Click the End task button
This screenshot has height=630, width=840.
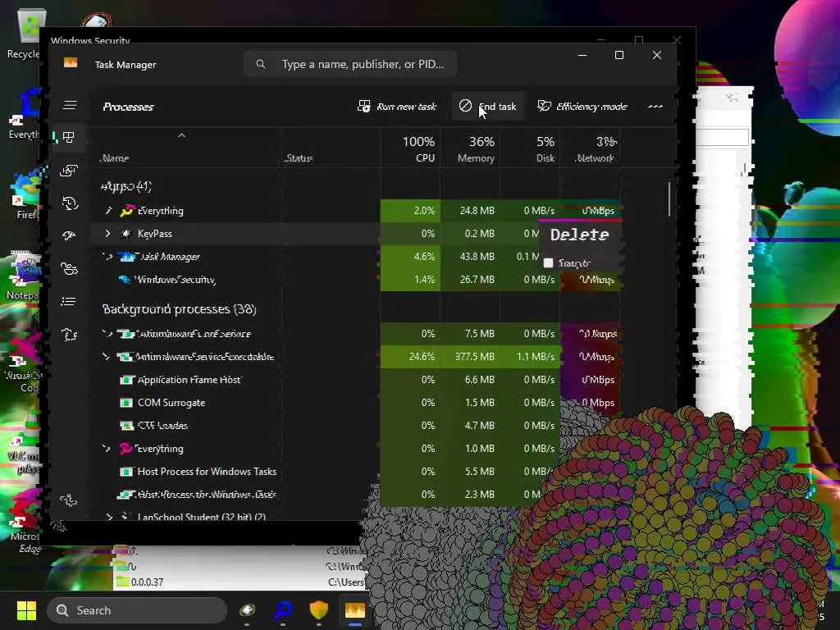(488, 106)
